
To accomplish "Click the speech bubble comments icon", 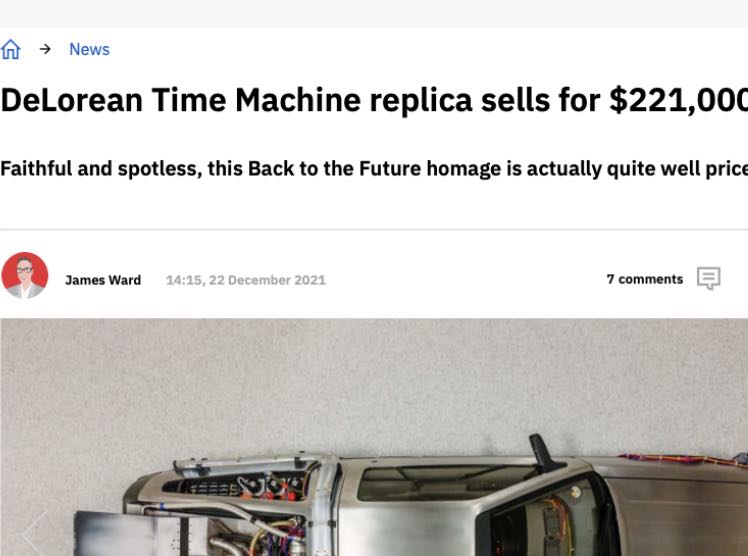I will pos(709,279).
